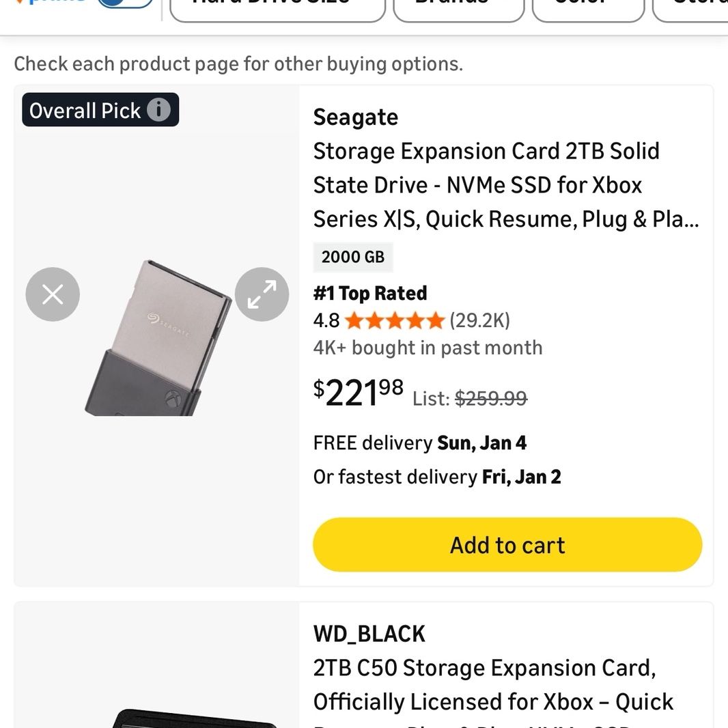Click the $221.98 price
728x728 pixels.
click(359, 393)
